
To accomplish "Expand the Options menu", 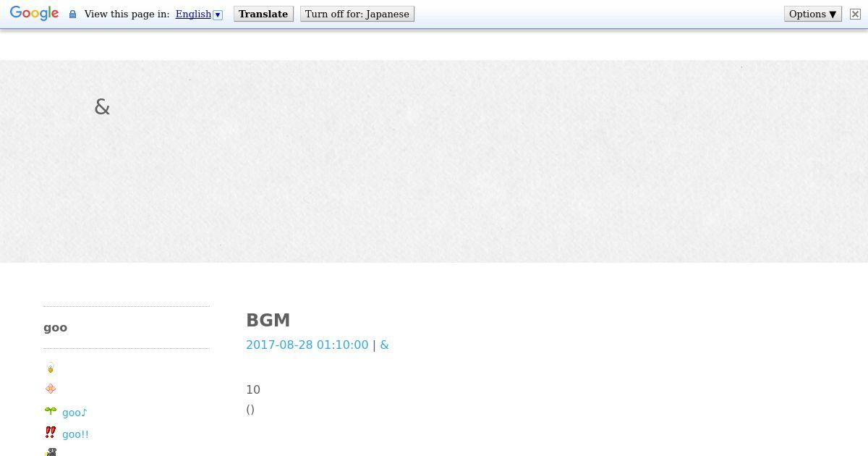I will coord(812,14).
